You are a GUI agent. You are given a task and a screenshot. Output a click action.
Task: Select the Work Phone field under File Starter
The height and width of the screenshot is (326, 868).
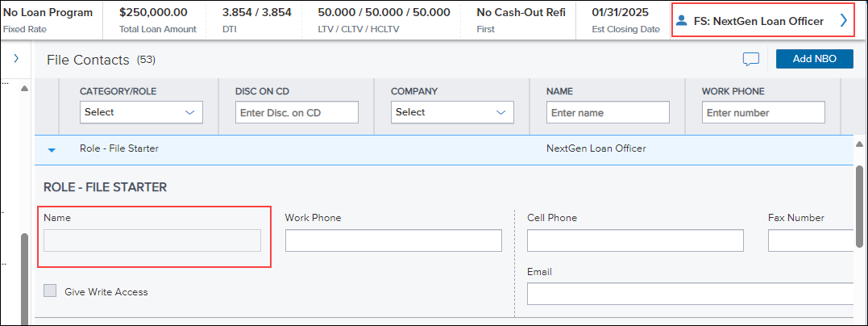coord(393,240)
